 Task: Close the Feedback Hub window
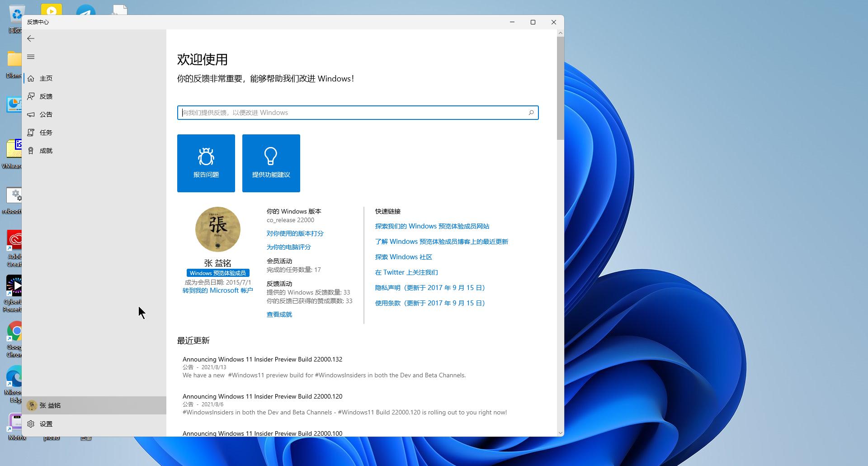pyautogui.click(x=554, y=22)
